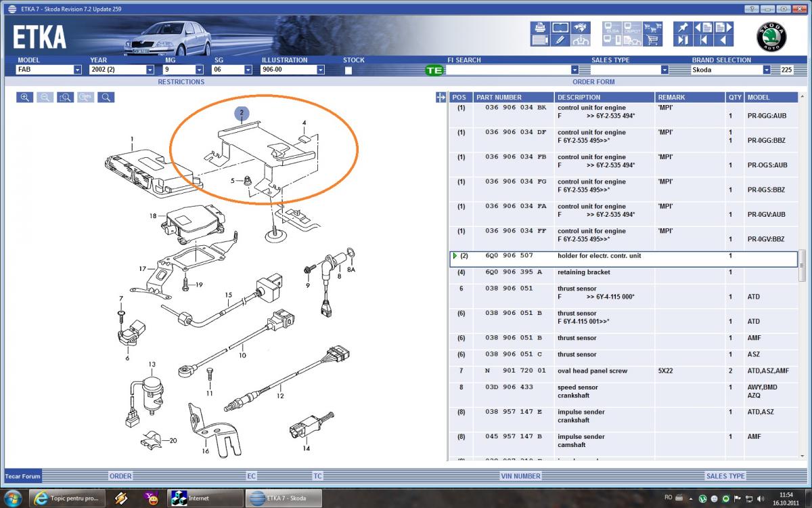Open the MG dropdown showing 9
Viewport: 812px width, 508px height.
coord(199,70)
